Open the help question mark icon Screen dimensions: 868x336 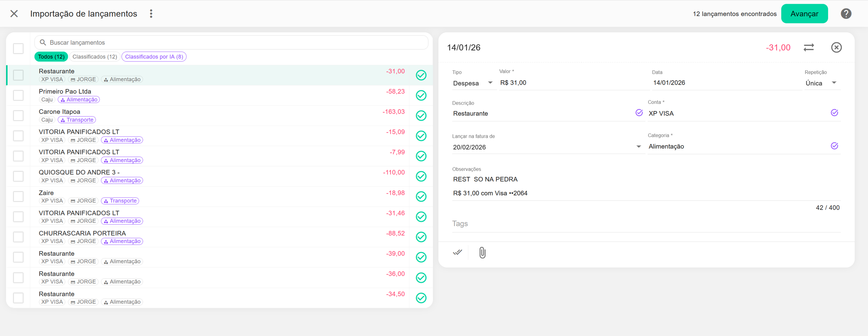[x=846, y=14]
